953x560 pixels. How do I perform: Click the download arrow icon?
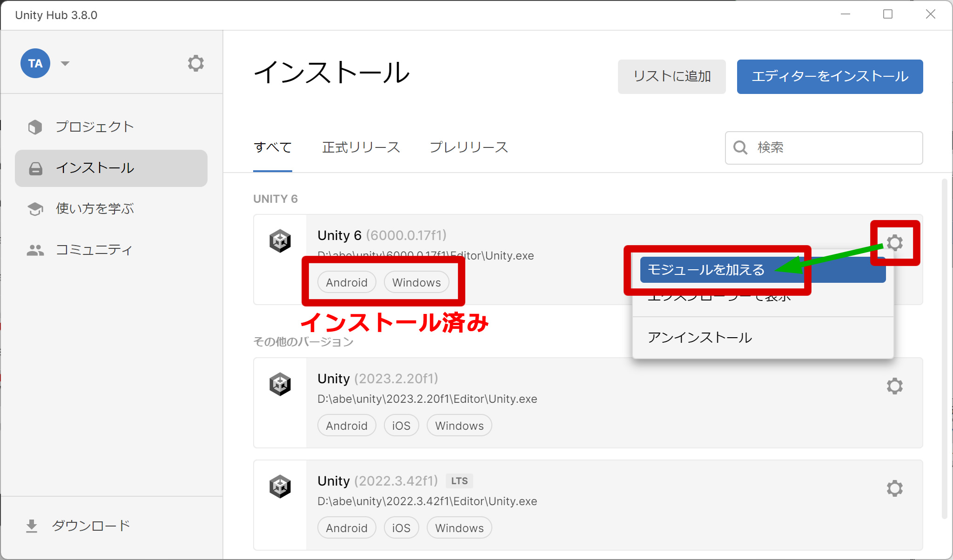32,526
